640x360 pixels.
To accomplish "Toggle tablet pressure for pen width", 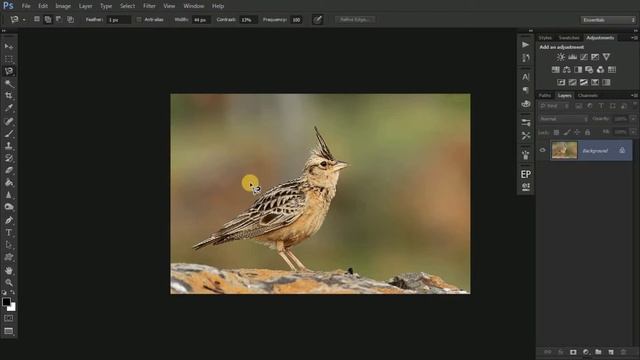I will [x=317, y=20].
